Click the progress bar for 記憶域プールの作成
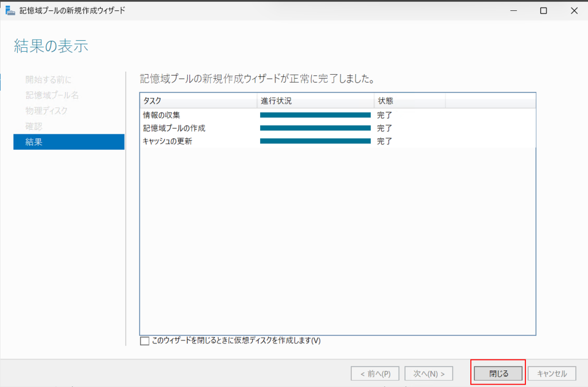Screen dimensions: 588x387 coord(315,128)
